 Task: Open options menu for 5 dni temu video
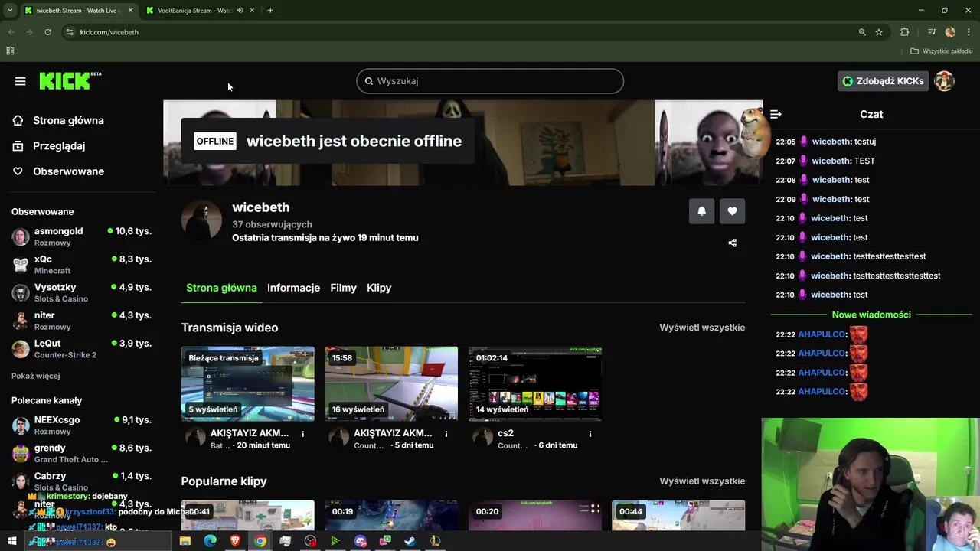(446, 434)
